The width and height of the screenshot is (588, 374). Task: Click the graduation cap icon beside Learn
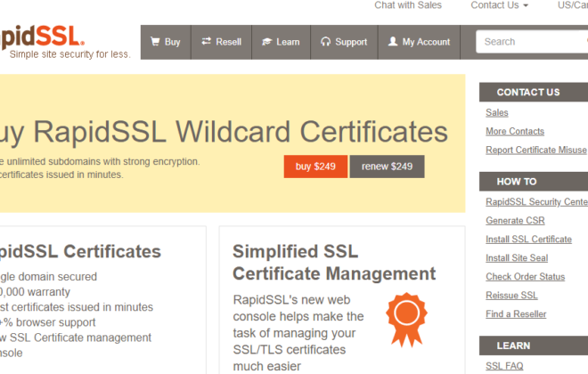(266, 42)
